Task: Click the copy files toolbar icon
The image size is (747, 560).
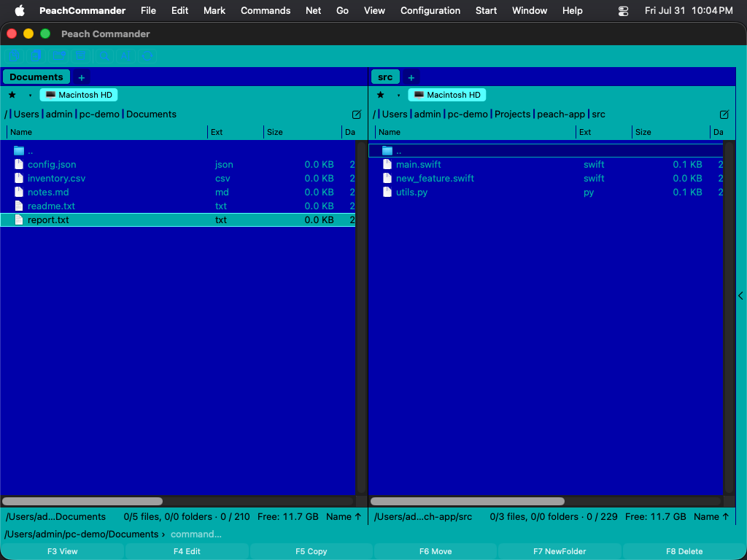Action: [14, 55]
